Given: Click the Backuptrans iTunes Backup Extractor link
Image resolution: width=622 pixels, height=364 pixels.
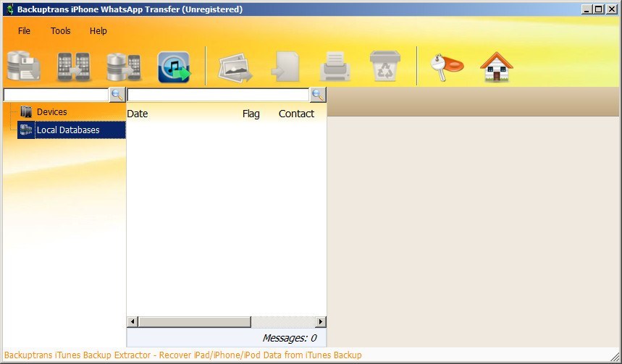Looking at the screenshot, I should 183,355.
